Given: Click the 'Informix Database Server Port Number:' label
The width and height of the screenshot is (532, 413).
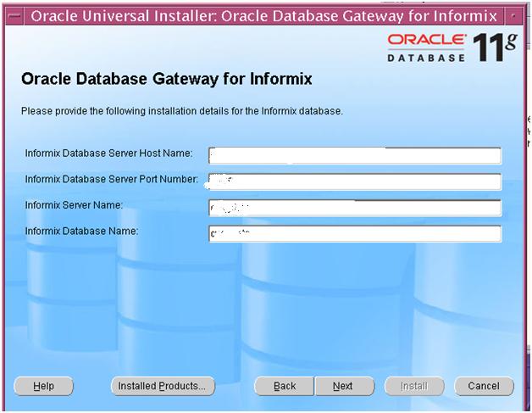Looking at the screenshot, I should (112, 179).
